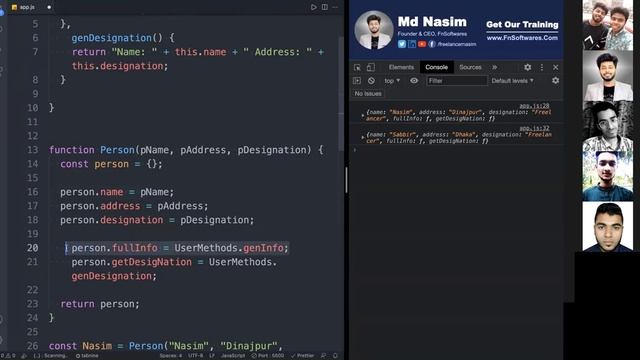Change JavaScript language mode in status bar

[233, 356]
